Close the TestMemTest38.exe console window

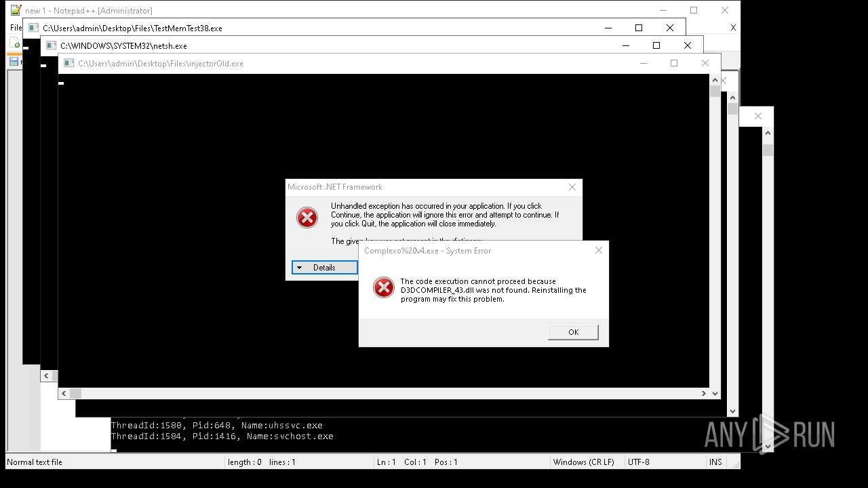pos(670,28)
